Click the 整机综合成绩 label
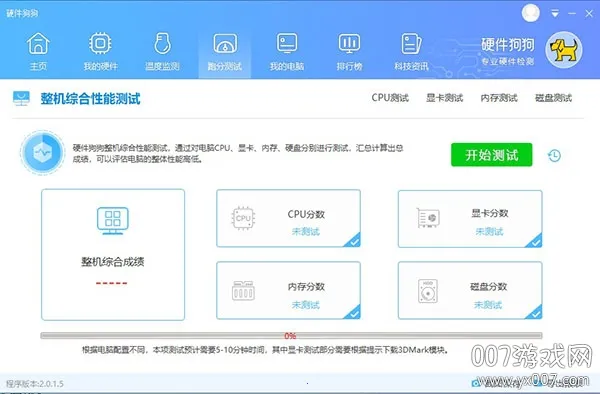This screenshot has width=600, height=394. (x=112, y=262)
